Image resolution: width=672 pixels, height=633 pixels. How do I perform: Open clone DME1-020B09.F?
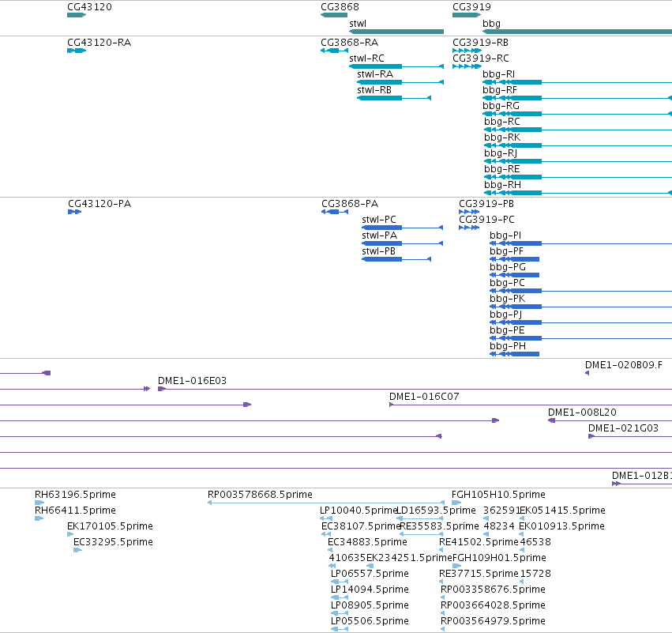click(x=624, y=365)
